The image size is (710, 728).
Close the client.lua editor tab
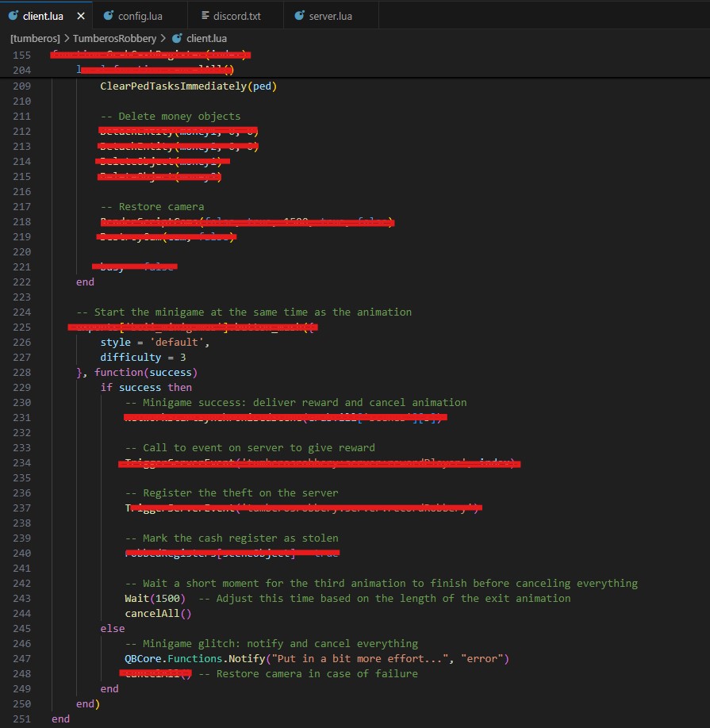click(x=81, y=15)
